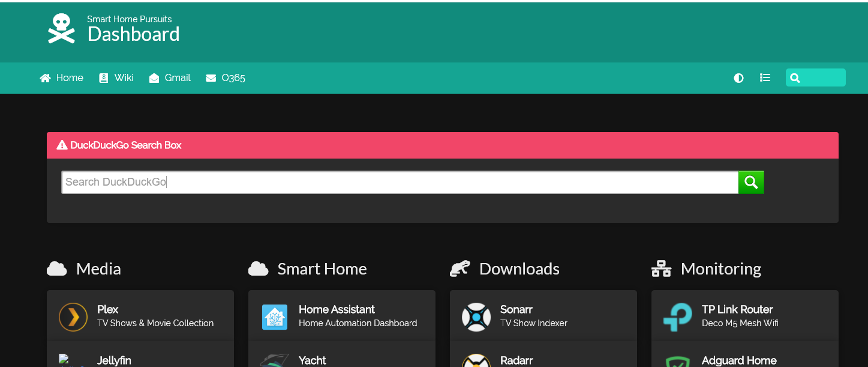Screen dimensions: 868x367
Task: Click the frog icon beside Downloads
Action: 460,268
